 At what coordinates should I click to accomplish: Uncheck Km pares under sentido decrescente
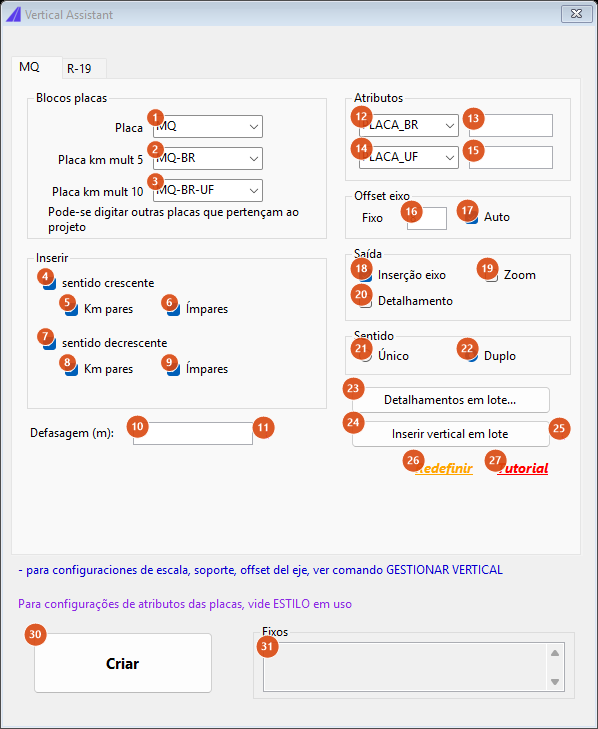coord(72,369)
